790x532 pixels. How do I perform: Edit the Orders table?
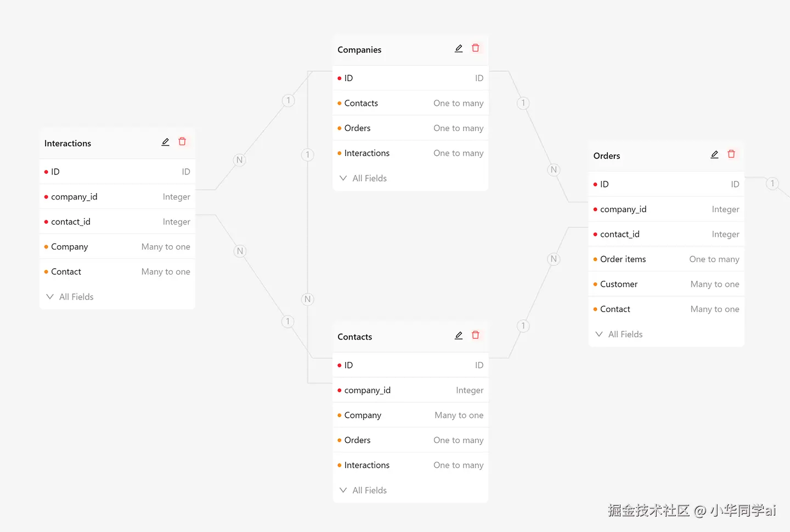714,155
